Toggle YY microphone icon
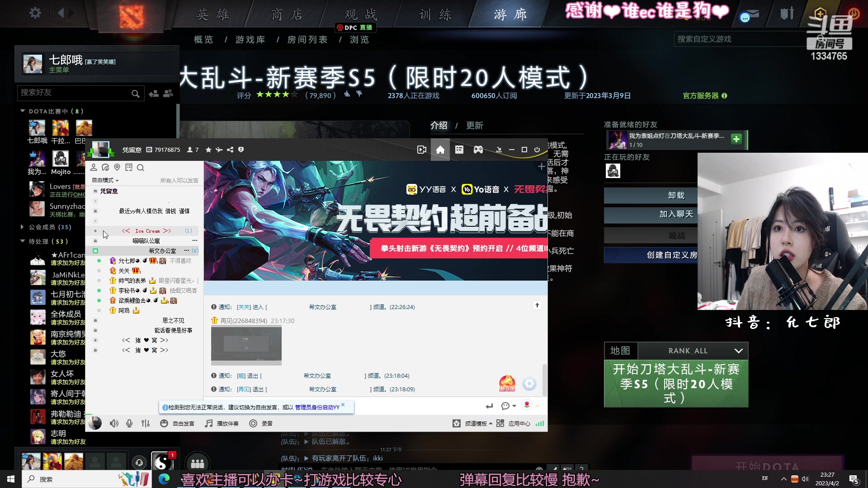Image resolution: width=868 pixels, height=488 pixels. [x=129, y=423]
